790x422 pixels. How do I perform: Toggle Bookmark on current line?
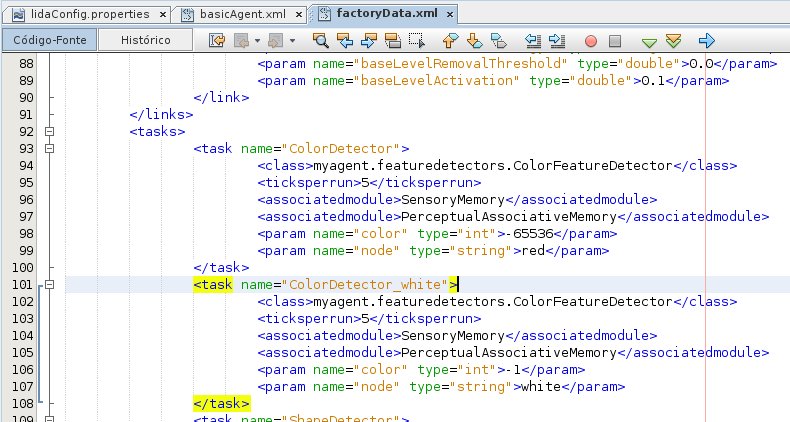point(497,41)
